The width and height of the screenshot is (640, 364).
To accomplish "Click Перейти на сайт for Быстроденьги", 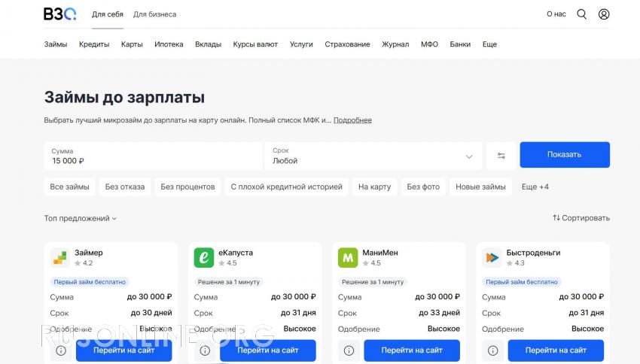I will tap(556, 350).
